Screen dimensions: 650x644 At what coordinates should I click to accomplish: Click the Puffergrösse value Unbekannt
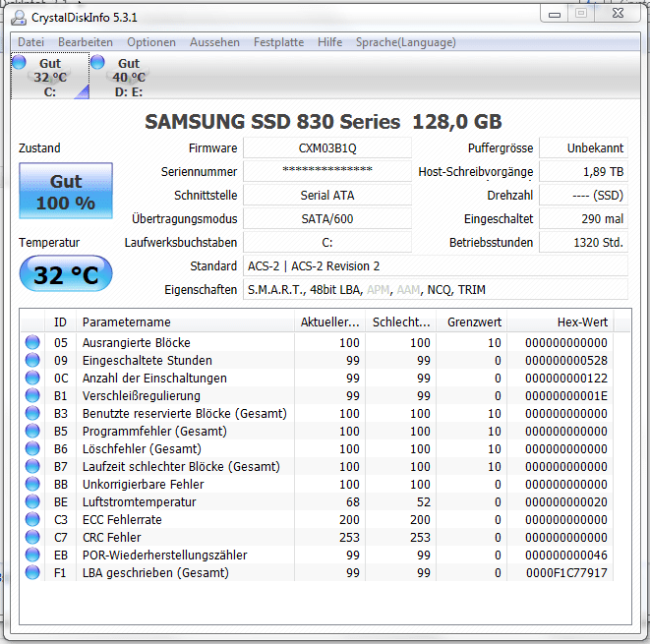tap(584, 147)
